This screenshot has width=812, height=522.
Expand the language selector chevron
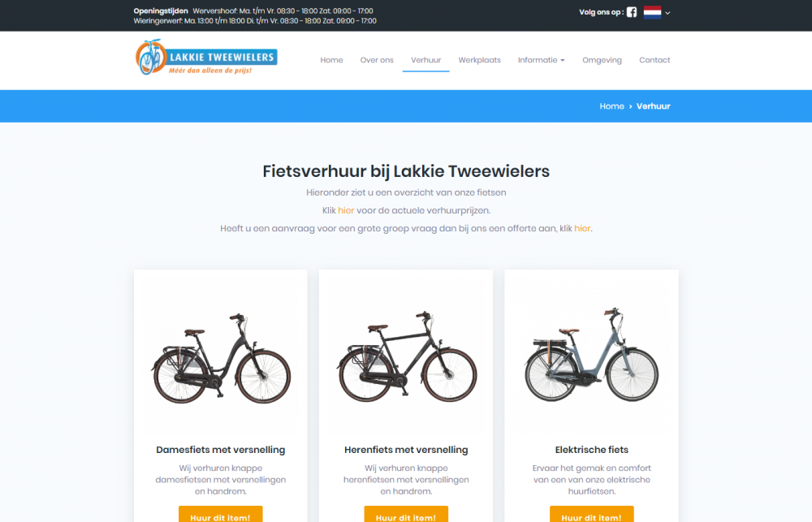[667, 13]
